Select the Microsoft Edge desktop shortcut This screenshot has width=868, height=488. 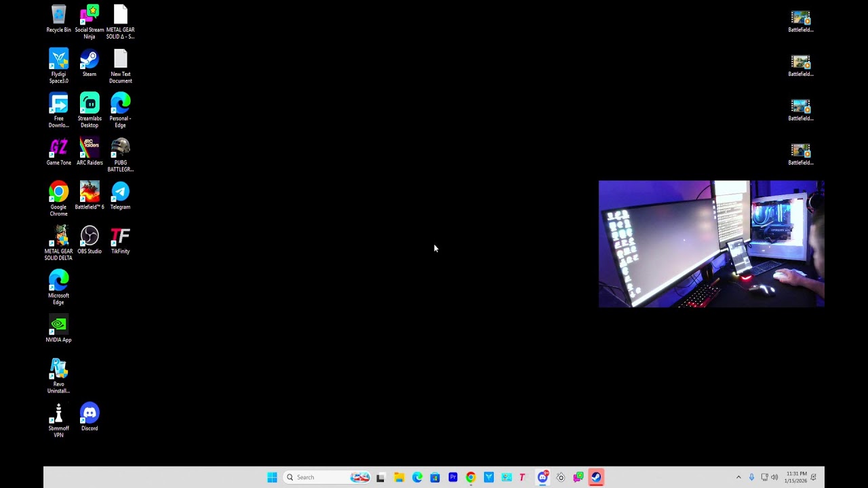pos(58,287)
